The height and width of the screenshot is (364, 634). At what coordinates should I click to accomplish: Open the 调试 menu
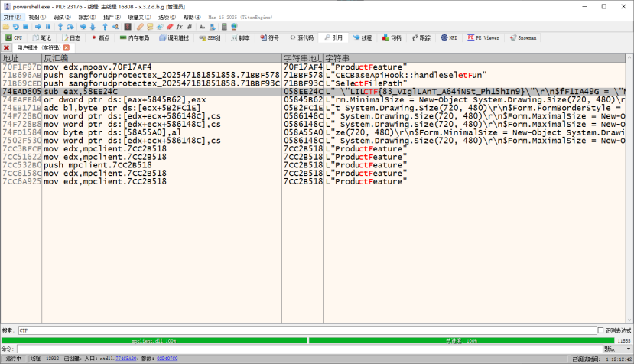[58, 16]
